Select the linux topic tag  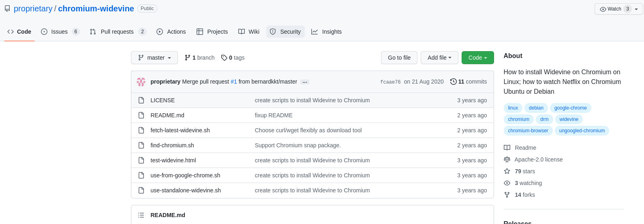pos(513,108)
